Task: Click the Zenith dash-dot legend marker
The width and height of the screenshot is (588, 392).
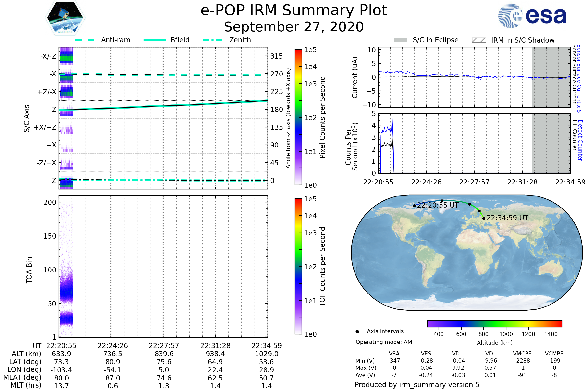Action: coord(212,40)
